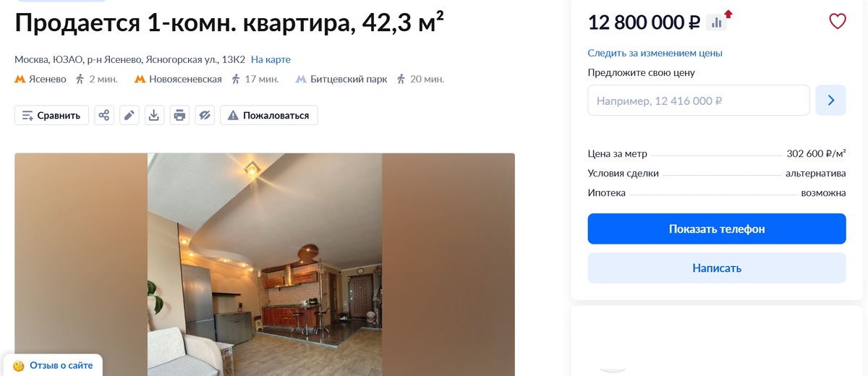Open price history chart icon
868x376 pixels.
(717, 22)
